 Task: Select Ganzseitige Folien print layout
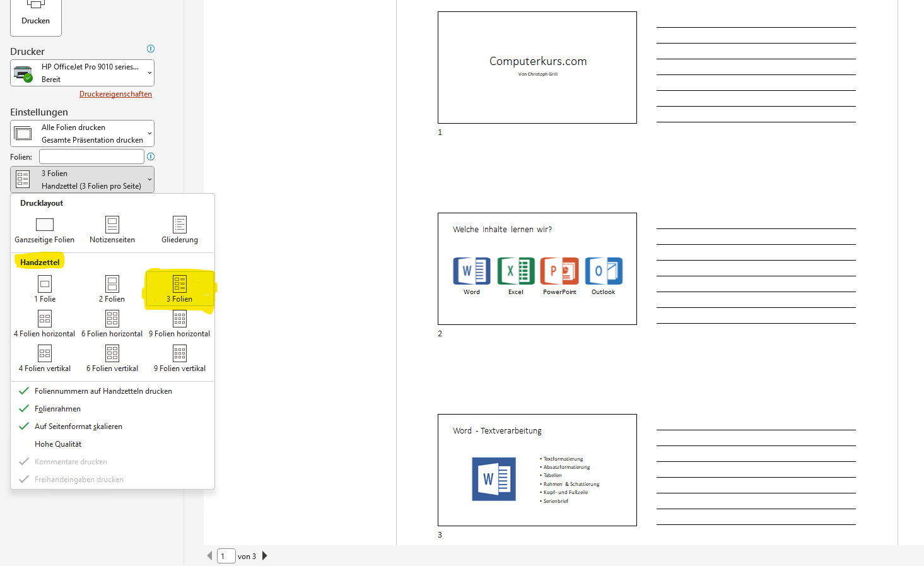tap(44, 228)
